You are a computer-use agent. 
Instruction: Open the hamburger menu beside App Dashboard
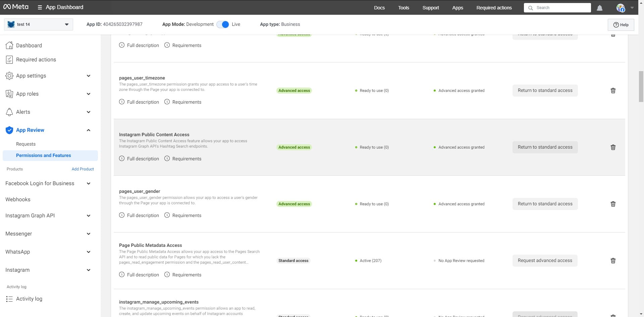(40, 7)
